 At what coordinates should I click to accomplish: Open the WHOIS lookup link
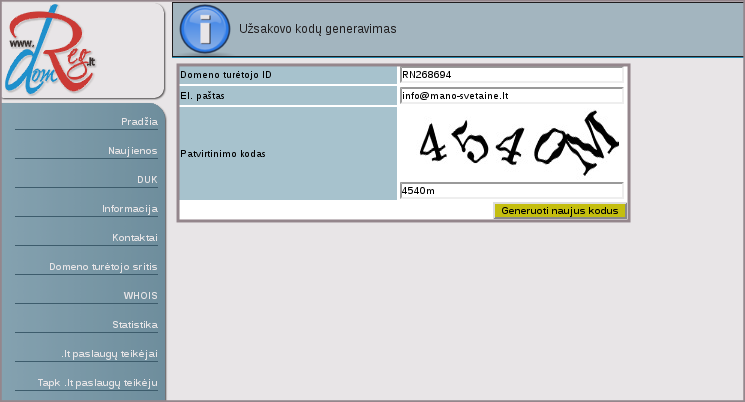[x=141, y=296]
